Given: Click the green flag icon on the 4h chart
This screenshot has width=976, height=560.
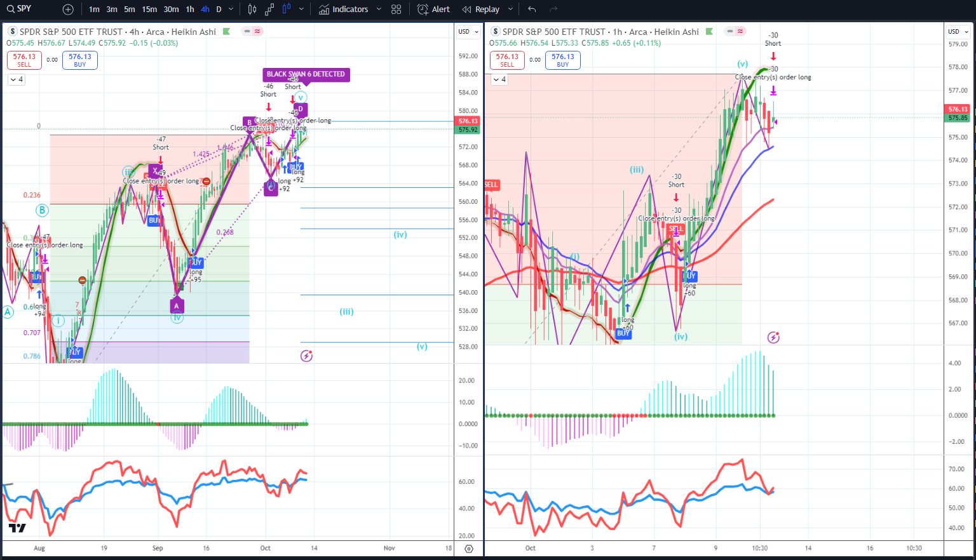Looking at the screenshot, I should pyautogui.click(x=226, y=31).
